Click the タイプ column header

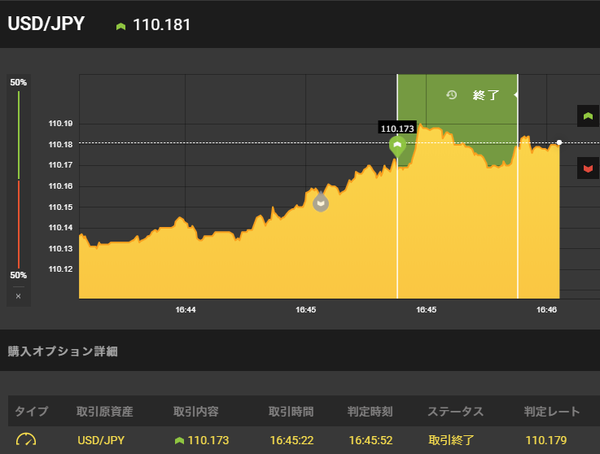pos(31,412)
